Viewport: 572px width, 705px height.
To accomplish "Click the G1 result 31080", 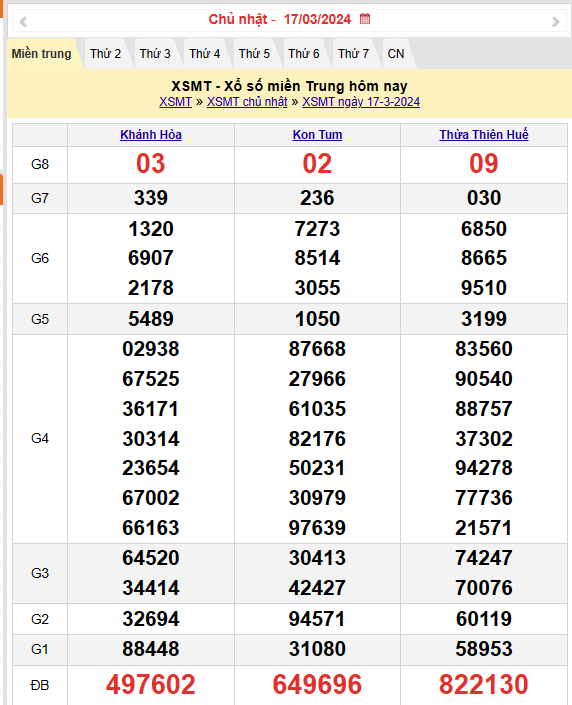I will pos(317,649).
